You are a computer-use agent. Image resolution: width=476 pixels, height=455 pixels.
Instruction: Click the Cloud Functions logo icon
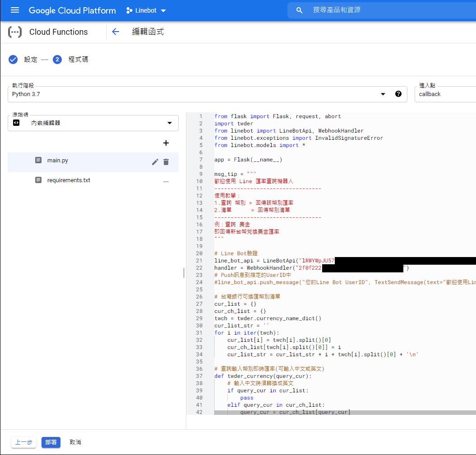(x=15, y=32)
